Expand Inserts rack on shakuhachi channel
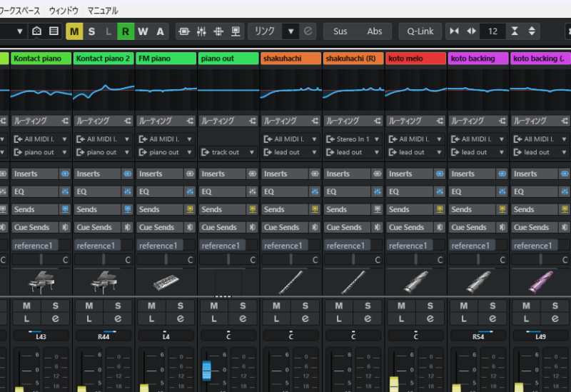This screenshot has width=571, height=392. (285, 174)
